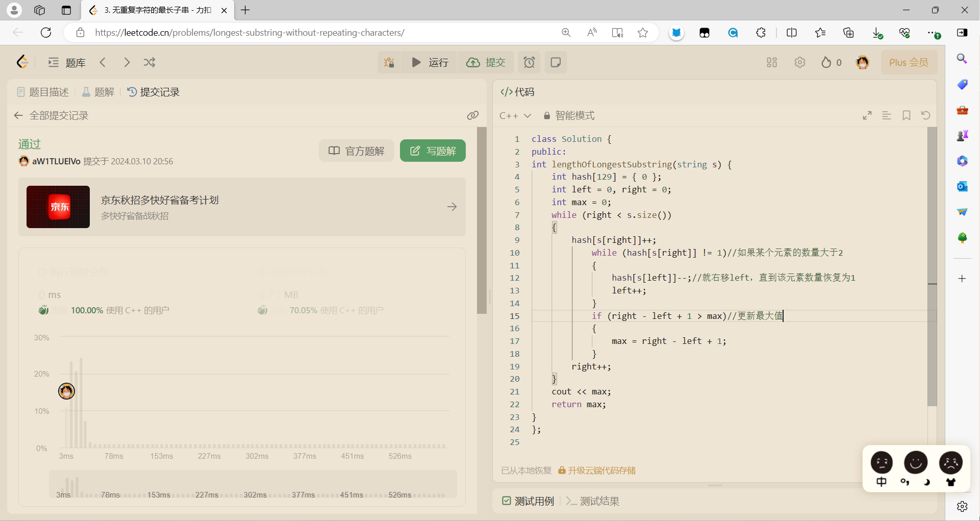Format the code with align icon

pos(887,116)
